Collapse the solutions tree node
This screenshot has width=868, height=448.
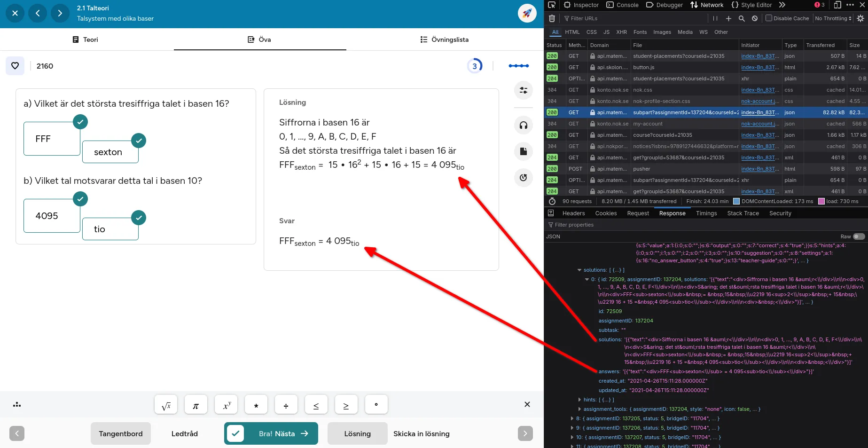tap(579, 270)
